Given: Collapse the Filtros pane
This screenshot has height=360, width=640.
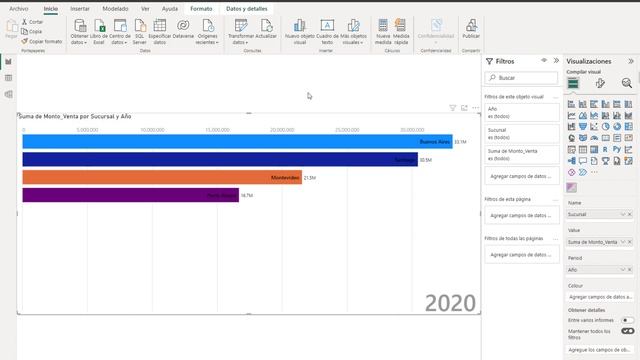Looking at the screenshot, I should click(556, 60).
